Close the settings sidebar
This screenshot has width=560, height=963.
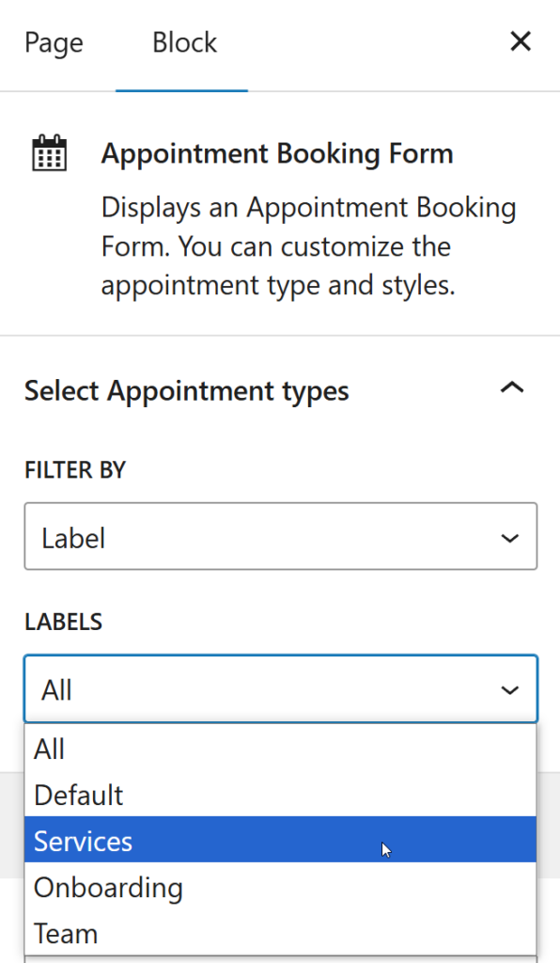coord(521,41)
